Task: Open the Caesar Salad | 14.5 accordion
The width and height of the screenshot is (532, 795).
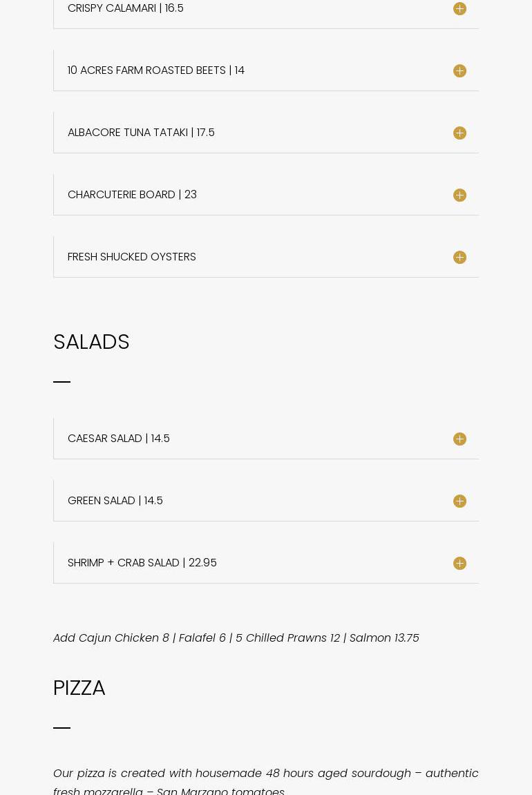Action: pos(119,439)
